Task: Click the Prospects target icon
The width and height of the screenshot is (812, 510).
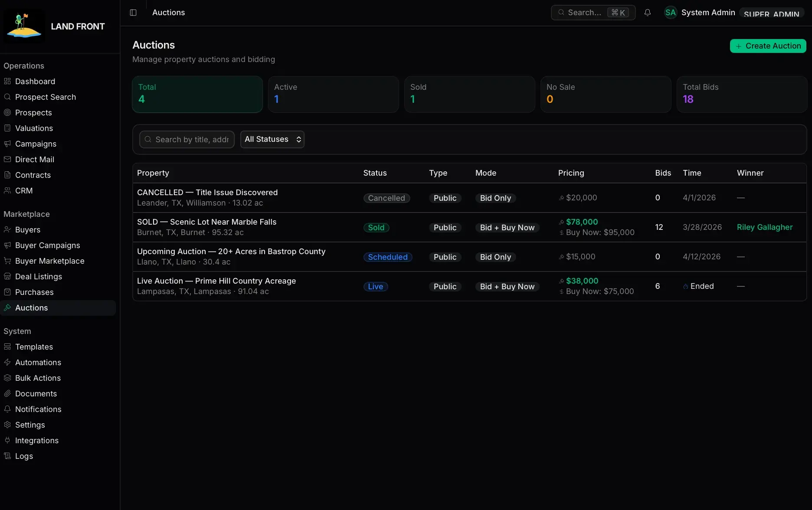Action: pos(7,112)
